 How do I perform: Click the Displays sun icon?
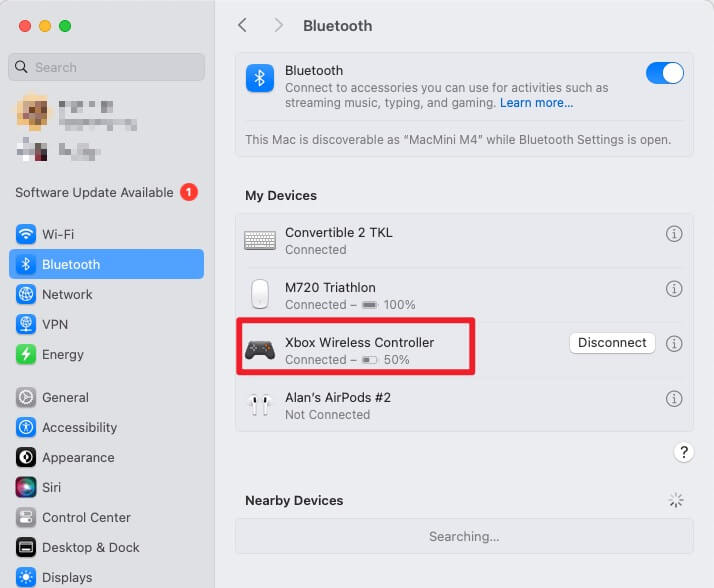26,577
